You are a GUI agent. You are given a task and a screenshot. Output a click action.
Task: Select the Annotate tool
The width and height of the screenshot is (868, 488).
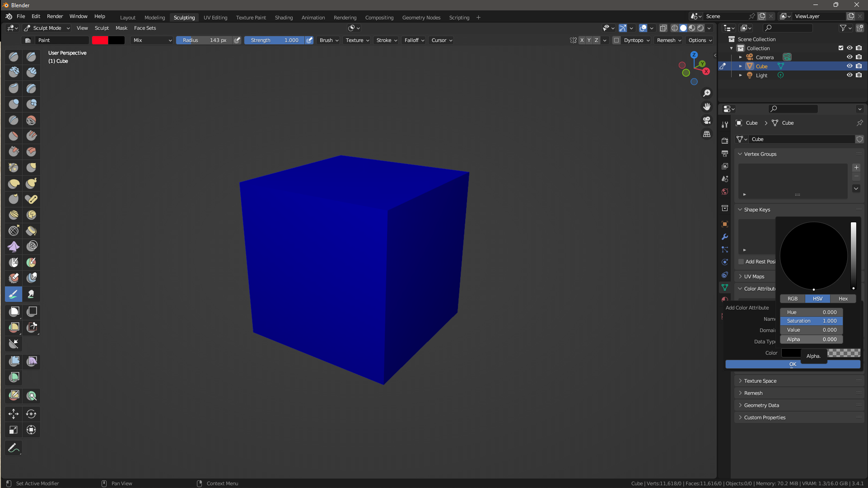pos(14,448)
